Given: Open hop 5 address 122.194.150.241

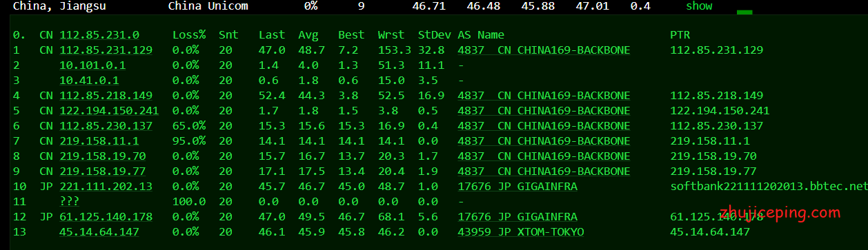Looking at the screenshot, I should pos(109,110).
